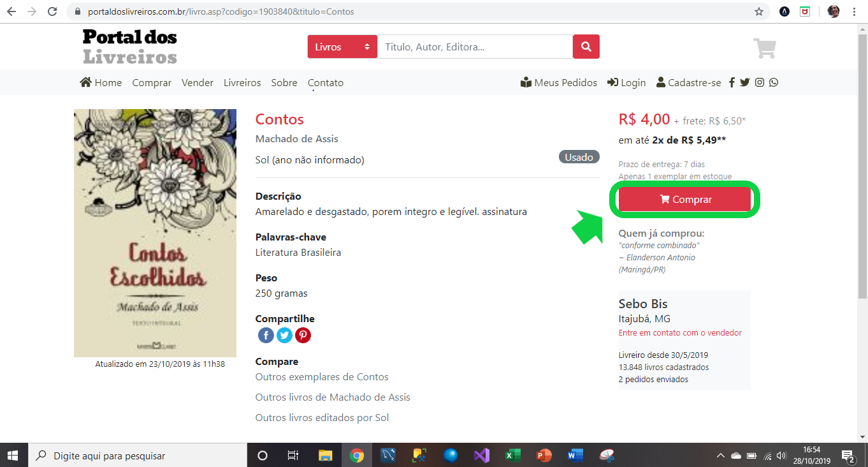Open the WhatsApp icon in navbar
Viewport: 868px width, 467px height.
click(774, 82)
